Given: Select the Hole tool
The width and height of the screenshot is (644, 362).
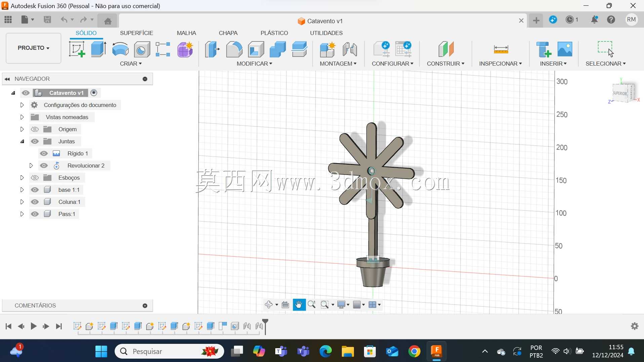Looking at the screenshot, I should coord(142,49).
